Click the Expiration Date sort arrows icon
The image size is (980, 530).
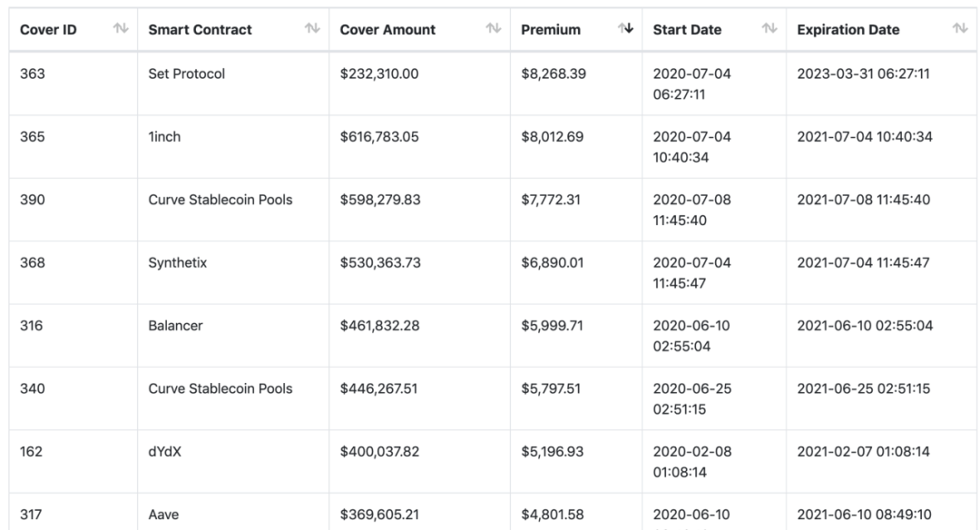959,30
